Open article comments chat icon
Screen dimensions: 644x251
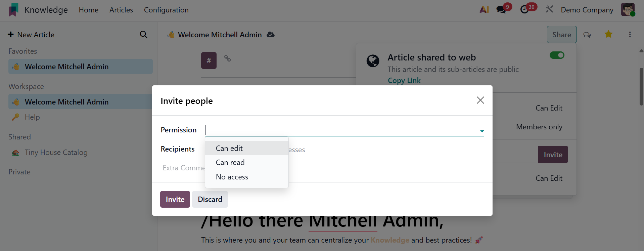[x=587, y=35]
